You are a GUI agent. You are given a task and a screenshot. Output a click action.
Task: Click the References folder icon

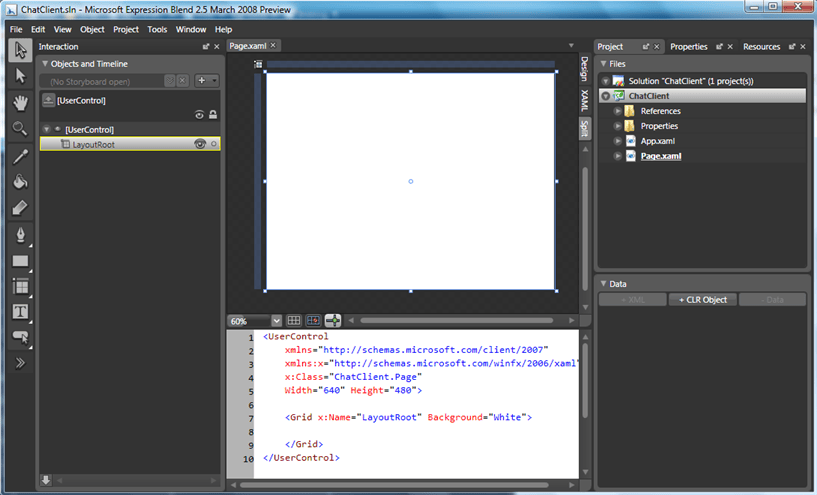[629, 111]
